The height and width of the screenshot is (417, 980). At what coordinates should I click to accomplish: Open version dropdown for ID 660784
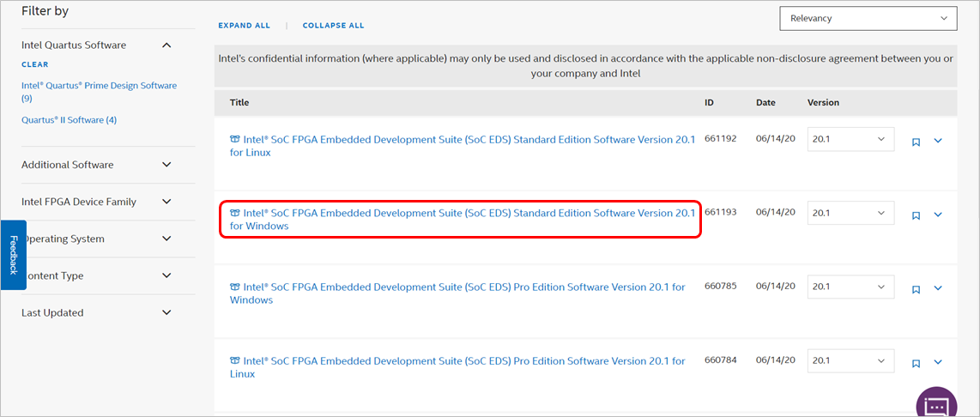(x=850, y=360)
